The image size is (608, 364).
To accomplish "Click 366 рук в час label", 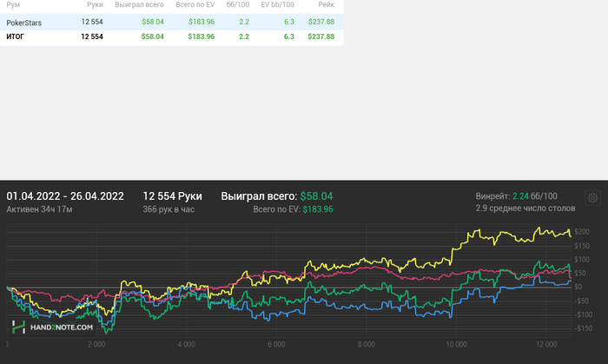I will coord(169,209).
